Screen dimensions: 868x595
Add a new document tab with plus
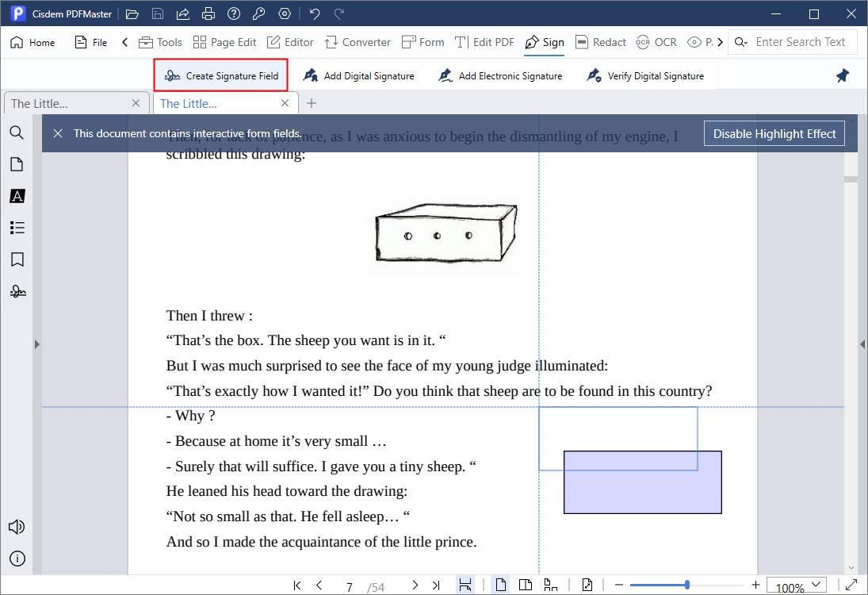pyautogui.click(x=312, y=103)
